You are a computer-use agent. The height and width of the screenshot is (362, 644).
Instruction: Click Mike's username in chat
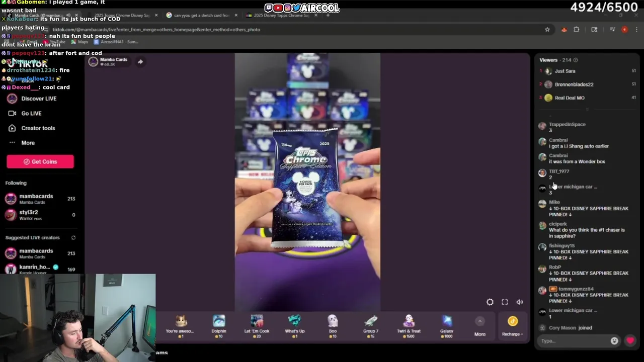pos(554,202)
